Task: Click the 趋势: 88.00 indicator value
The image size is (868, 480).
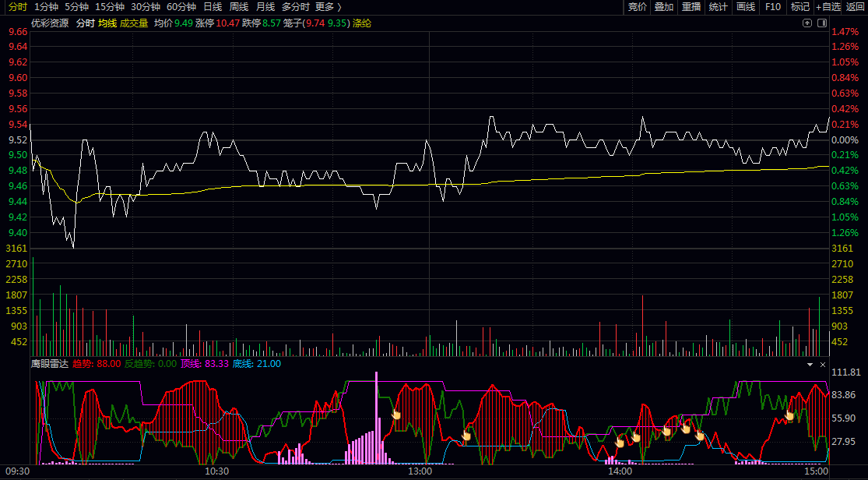Action: pyautogui.click(x=97, y=364)
